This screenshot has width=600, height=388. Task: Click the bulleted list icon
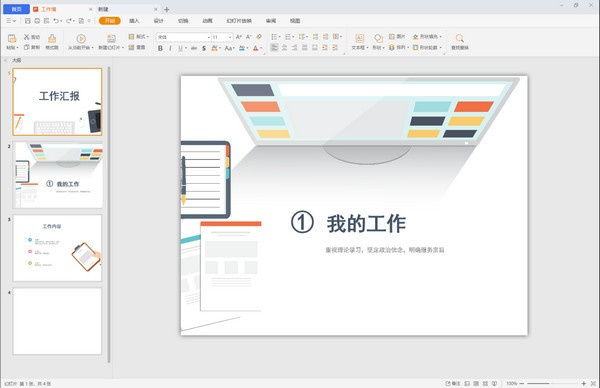tap(274, 37)
